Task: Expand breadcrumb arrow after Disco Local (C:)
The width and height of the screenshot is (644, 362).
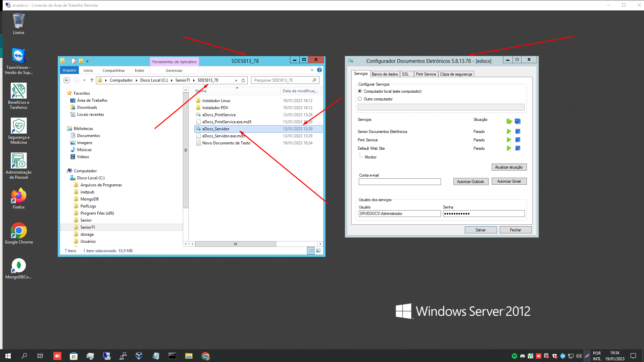Action: coord(172,80)
